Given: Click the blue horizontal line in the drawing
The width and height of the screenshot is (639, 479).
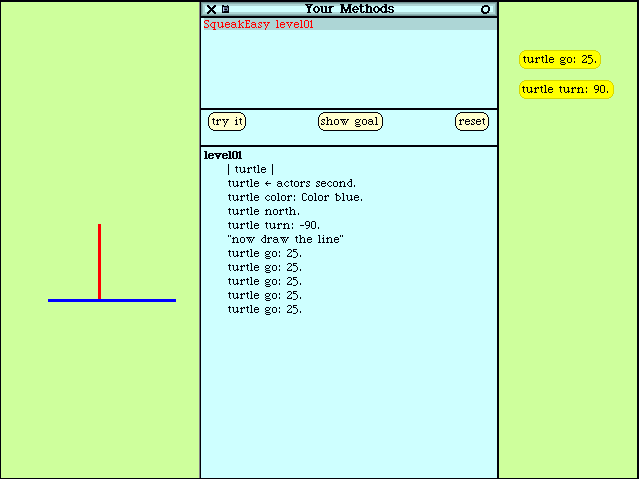Looking at the screenshot, I should coord(140,300).
